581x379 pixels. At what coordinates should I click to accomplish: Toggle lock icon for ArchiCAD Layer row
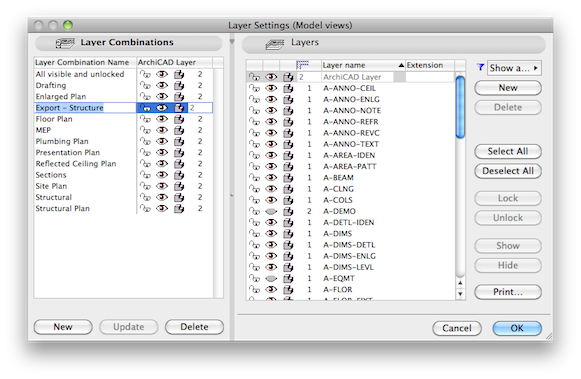point(254,77)
